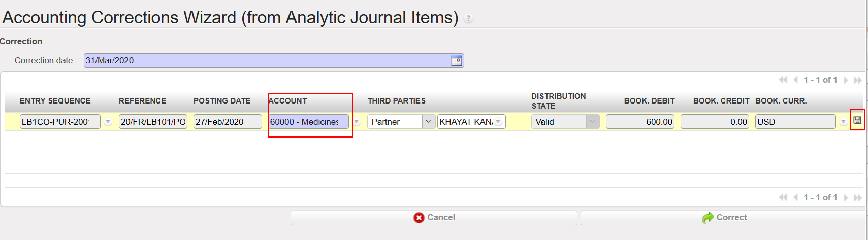
Task: Open the booking currency USD lookup arrow
Action: pos(843,122)
